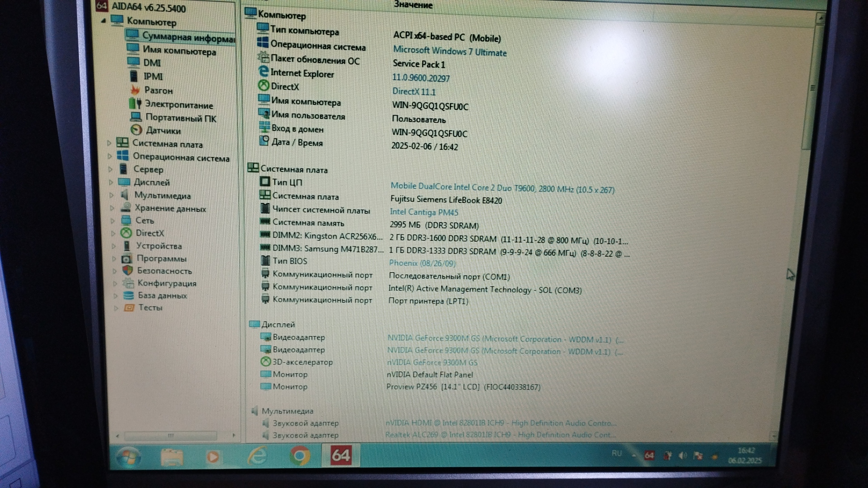Select the Fujitsu Siemens LifeBook E8420 value

point(446,200)
